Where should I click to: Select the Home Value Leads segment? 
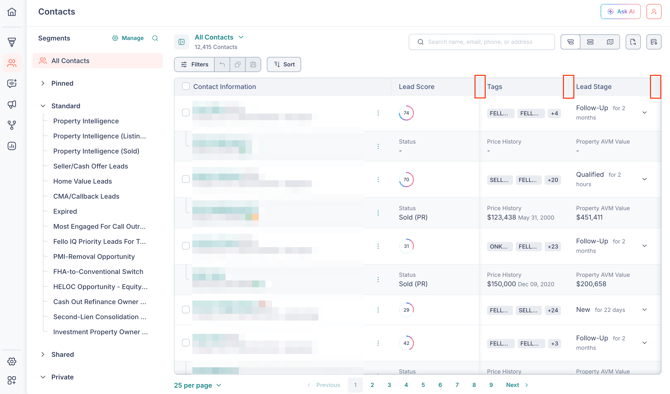(82, 182)
